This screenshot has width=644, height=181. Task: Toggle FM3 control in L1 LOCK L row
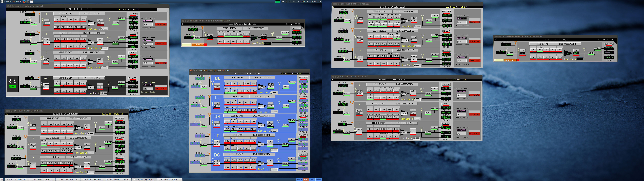[x=384, y=17]
